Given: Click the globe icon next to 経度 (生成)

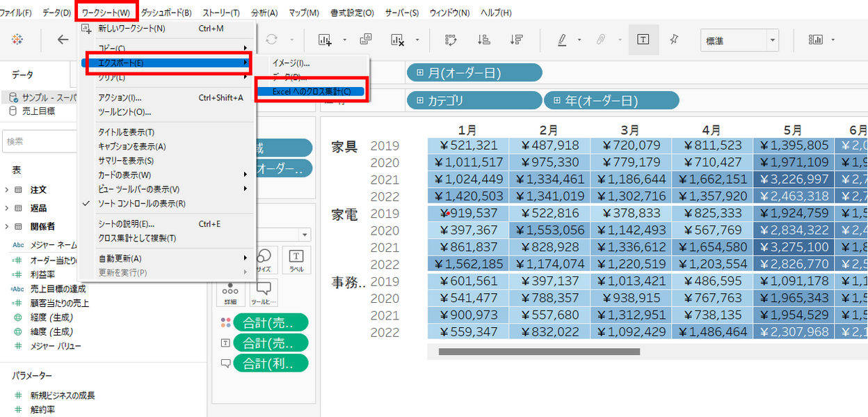Looking at the screenshot, I should point(19,317).
